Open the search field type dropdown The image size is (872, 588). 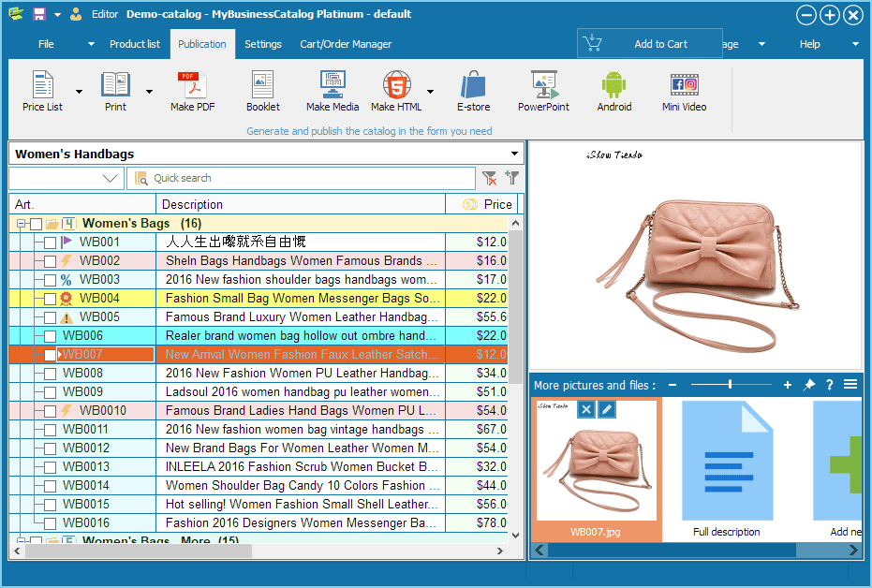tap(111, 178)
